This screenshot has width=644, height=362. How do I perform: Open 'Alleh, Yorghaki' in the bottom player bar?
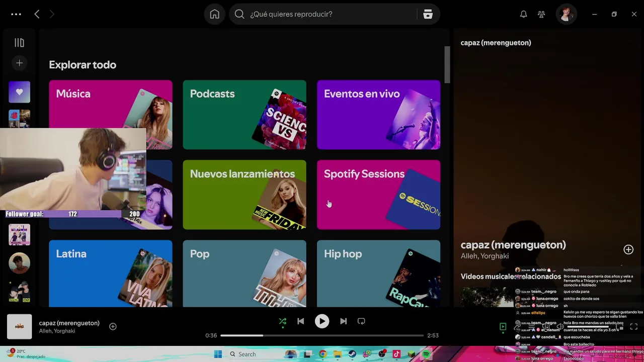(x=57, y=331)
